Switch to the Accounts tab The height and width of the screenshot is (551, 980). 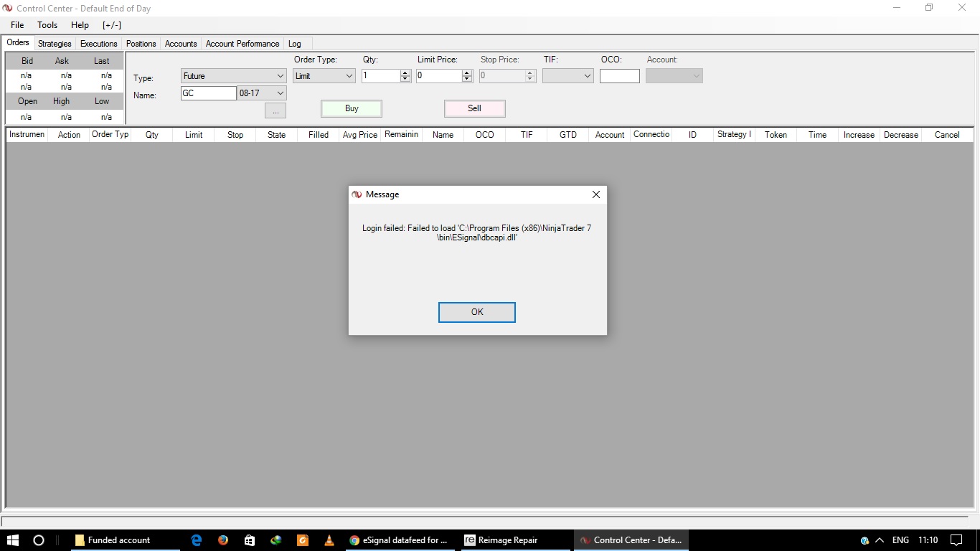coord(181,44)
